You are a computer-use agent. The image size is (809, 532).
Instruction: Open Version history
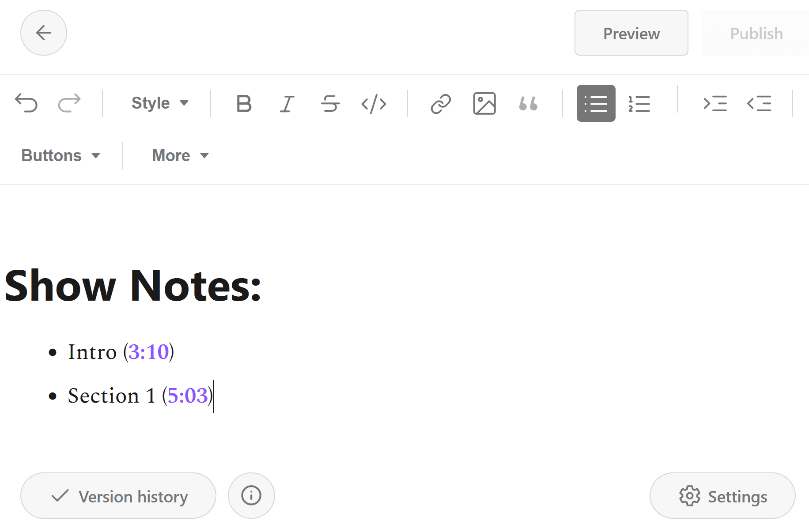point(118,496)
